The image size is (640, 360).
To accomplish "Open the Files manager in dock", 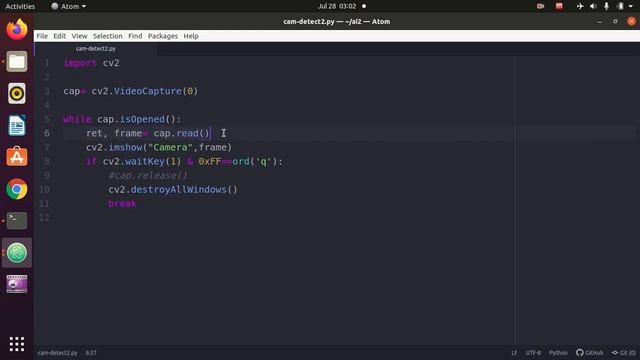I will [17, 62].
